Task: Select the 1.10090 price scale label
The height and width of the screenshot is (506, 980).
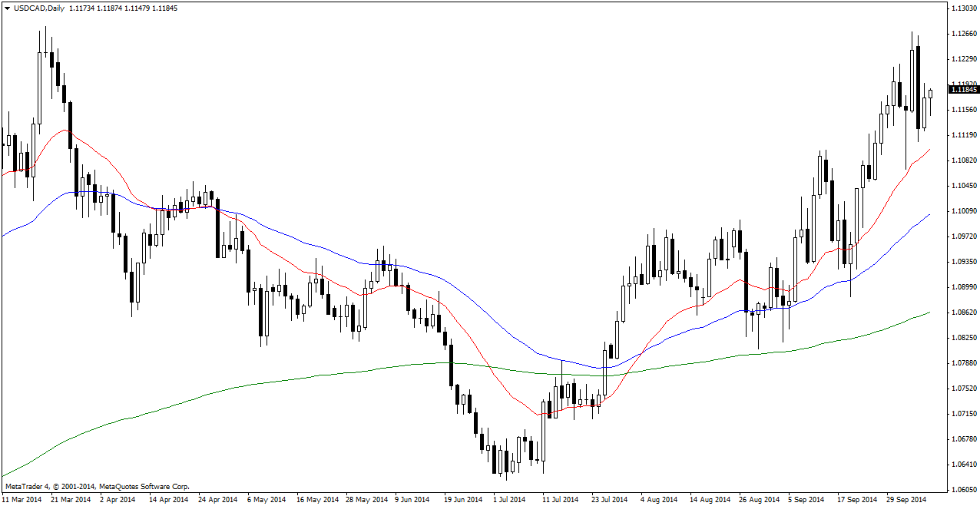Action: 963,211
